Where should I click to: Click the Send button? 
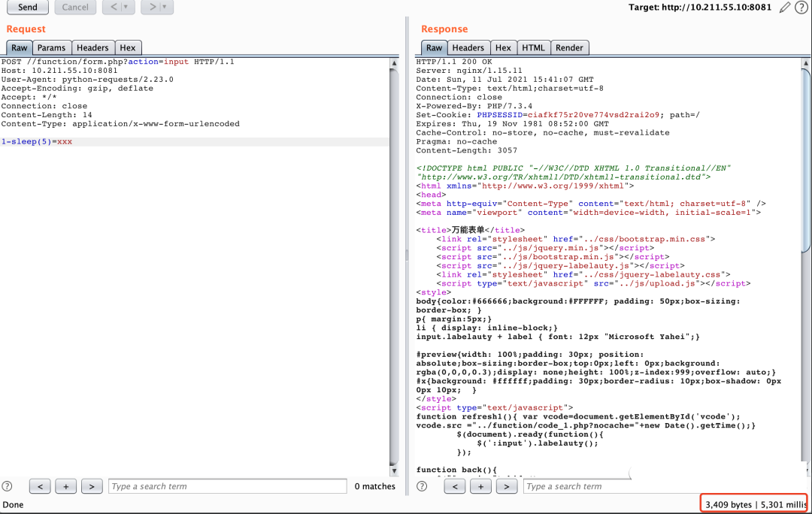[x=28, y=8]
